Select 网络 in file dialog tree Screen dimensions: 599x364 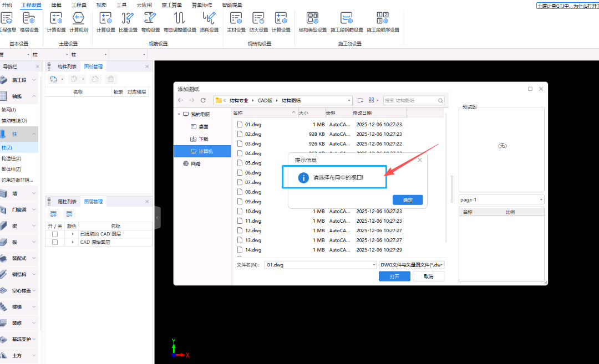(196, 163)
